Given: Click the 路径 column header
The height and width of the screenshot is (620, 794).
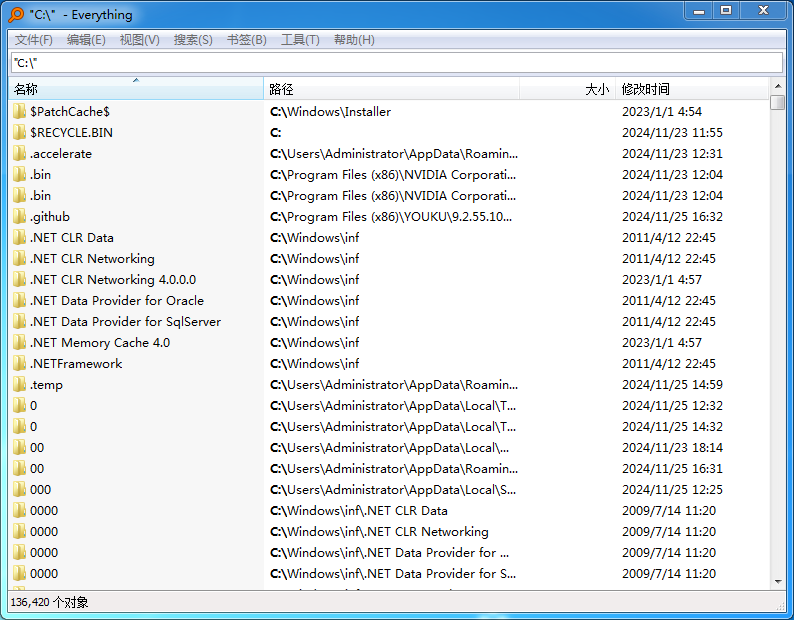Looking at the screenshot, I should 390,90.
